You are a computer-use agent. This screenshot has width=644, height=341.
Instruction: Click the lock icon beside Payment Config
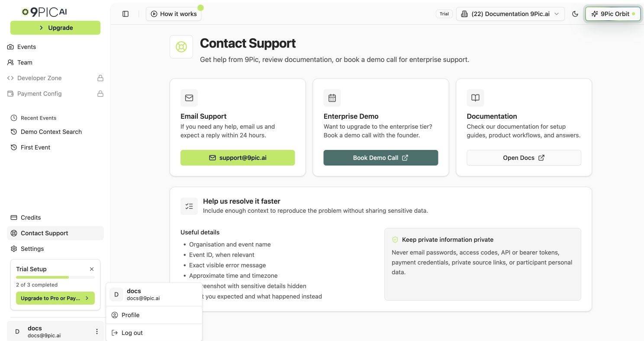(x=100, y=94)
